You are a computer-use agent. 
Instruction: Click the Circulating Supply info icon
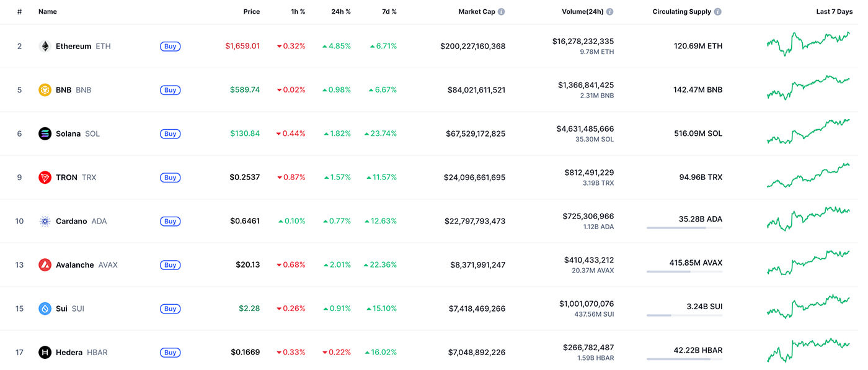[717, 12]
